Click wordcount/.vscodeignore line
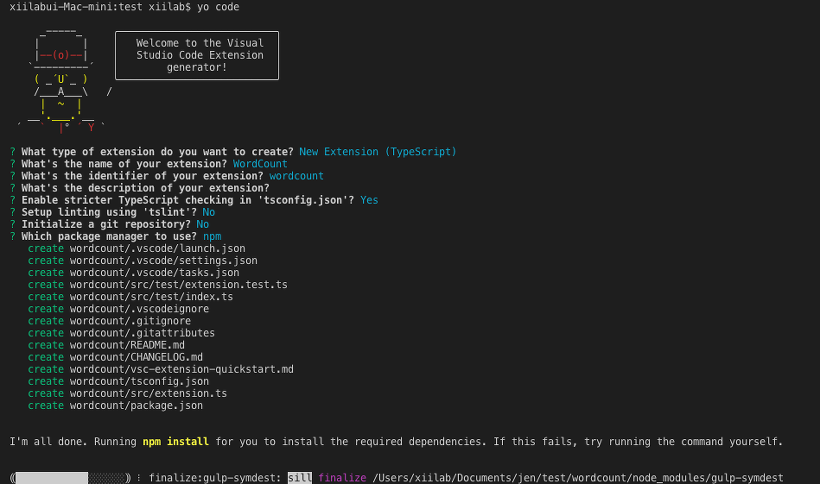 (118, 308)
